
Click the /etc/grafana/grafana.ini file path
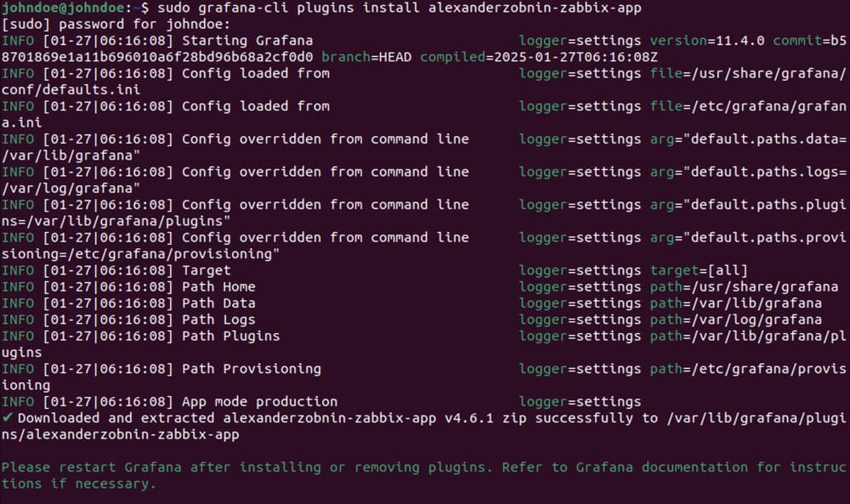click(x=768, y=106)
